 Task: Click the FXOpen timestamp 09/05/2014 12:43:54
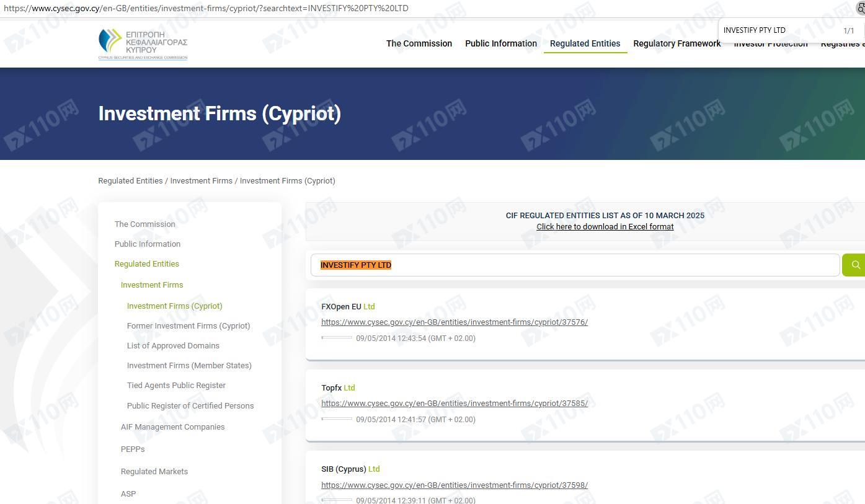pyautogui.click(x=415, y=338)
